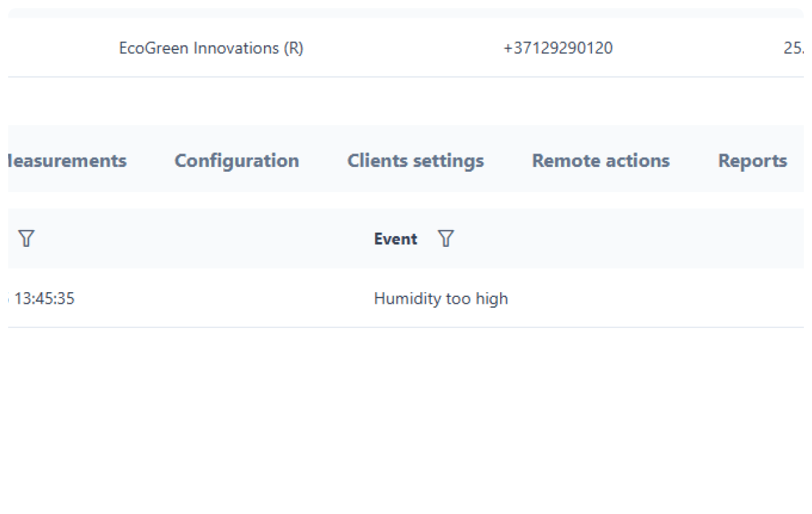Open the Event column filter icon

[x=445, y=239]
